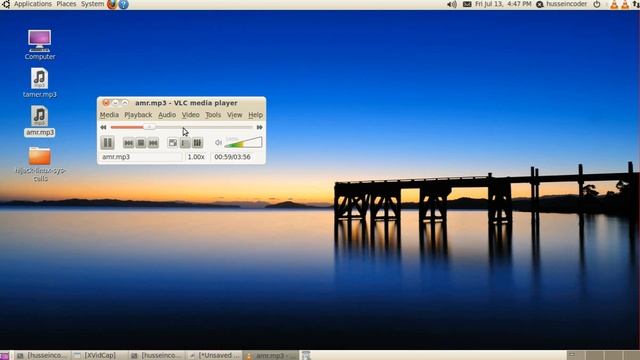Select the orange folder on desktop
Image resolution: width=640 pixels, height=360 pixels.
click(40, 164)
